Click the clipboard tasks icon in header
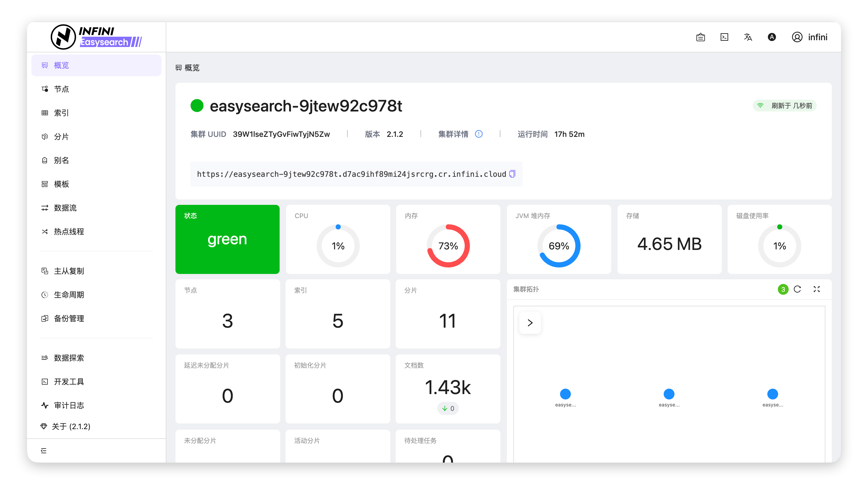The width and height of the screenshot is (868, 495). pos(700,37)
